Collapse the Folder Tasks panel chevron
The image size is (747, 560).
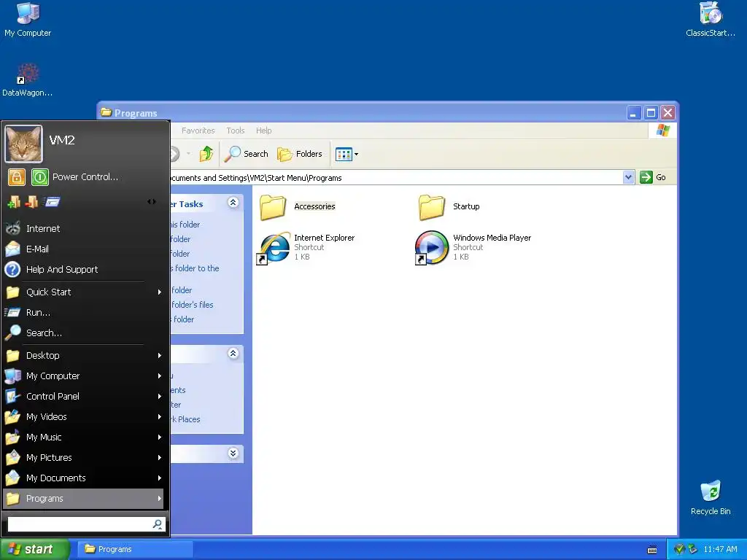233,203
